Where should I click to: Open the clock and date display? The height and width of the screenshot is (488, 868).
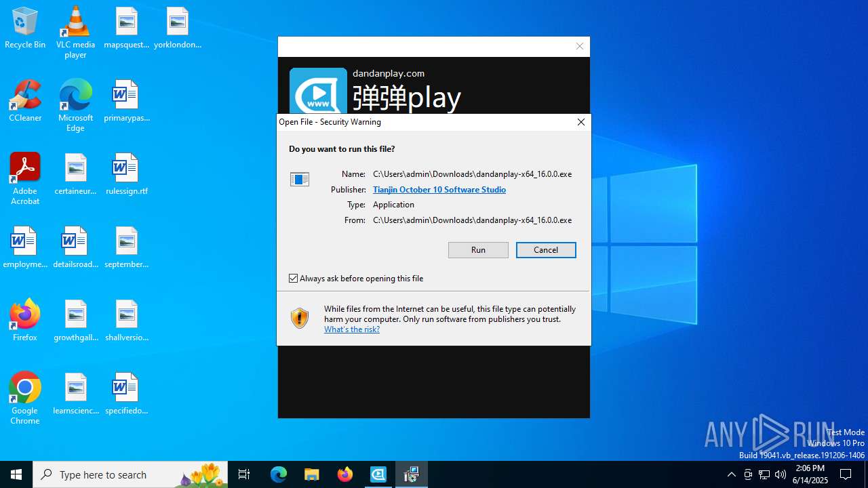(x=810, y=474)
